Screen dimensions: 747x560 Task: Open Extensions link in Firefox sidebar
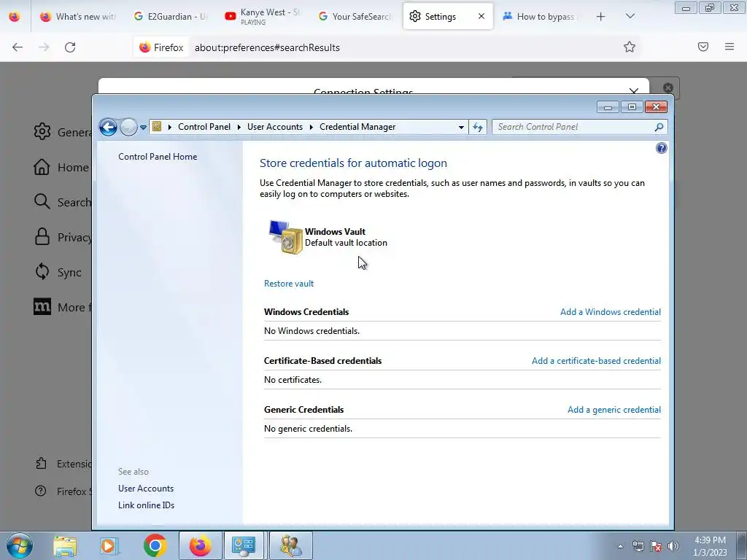[63, 464]
